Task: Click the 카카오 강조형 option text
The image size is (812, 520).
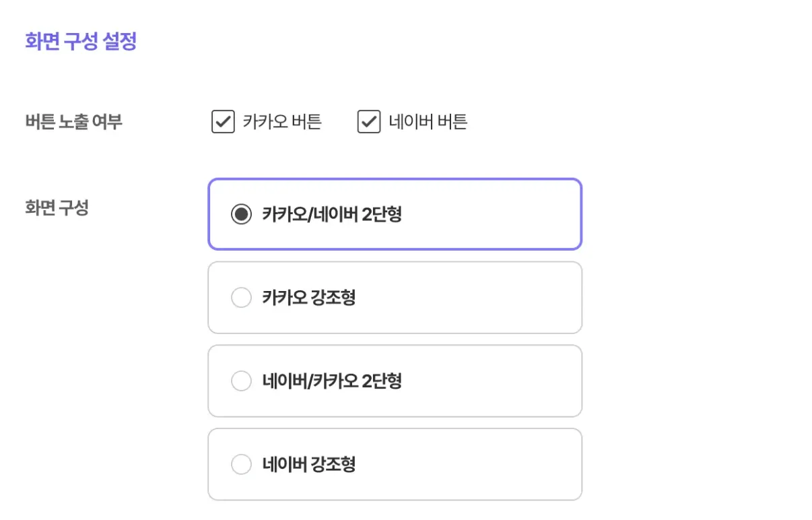Action: pos(309,298)
